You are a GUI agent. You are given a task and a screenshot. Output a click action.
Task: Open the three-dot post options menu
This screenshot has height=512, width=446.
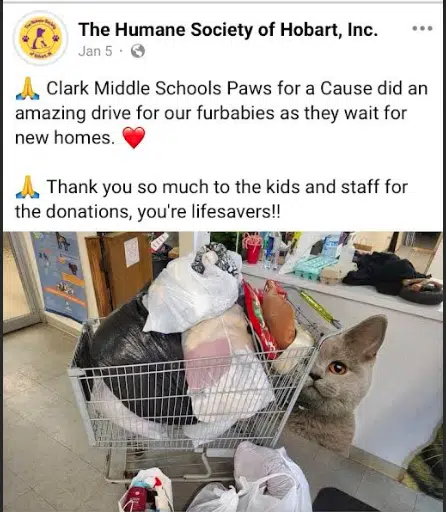tap(422, 29)
